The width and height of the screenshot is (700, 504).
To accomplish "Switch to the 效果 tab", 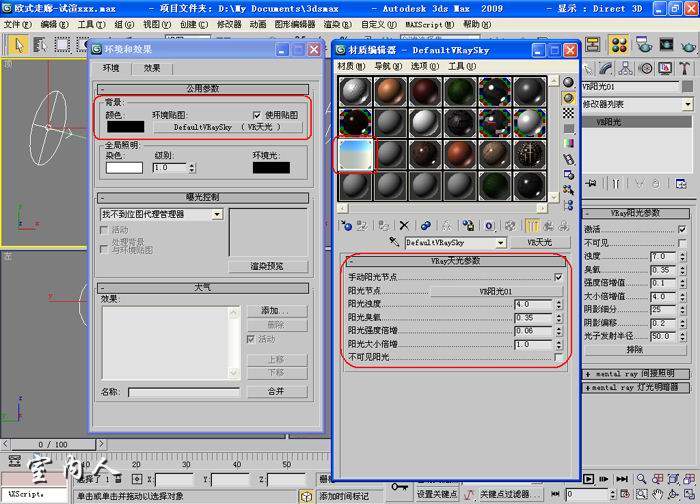I will [x=152, y=68].
